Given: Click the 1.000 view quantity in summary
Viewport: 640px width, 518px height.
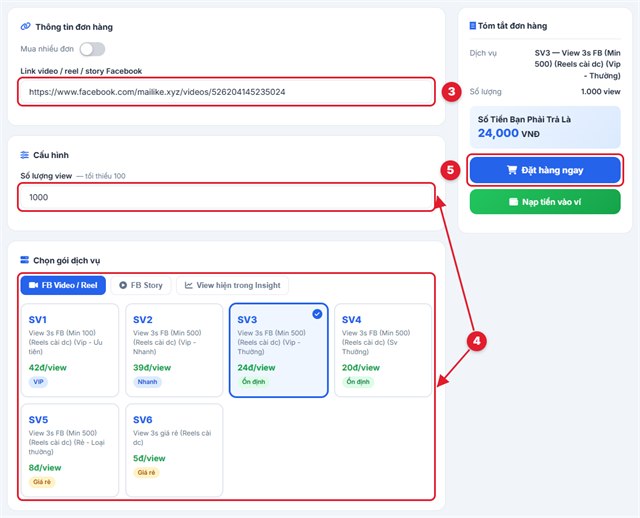Looking at the screenshot, I should point(601,91).
